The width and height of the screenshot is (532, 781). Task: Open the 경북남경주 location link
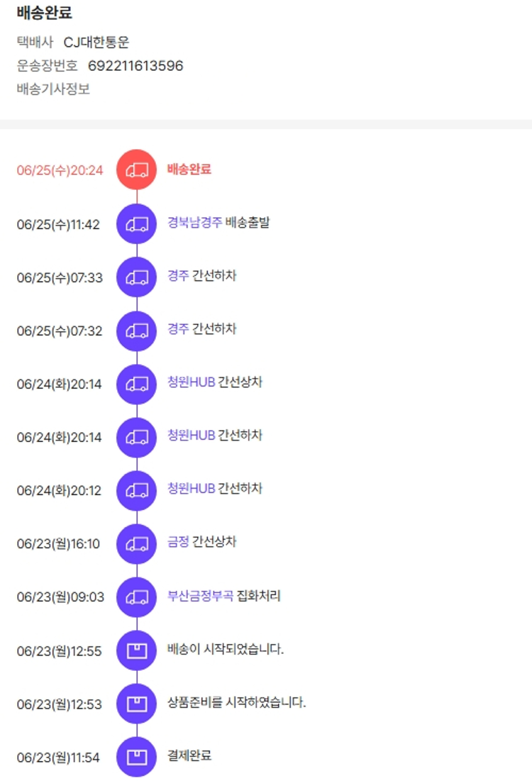click(x=194, y=223)
